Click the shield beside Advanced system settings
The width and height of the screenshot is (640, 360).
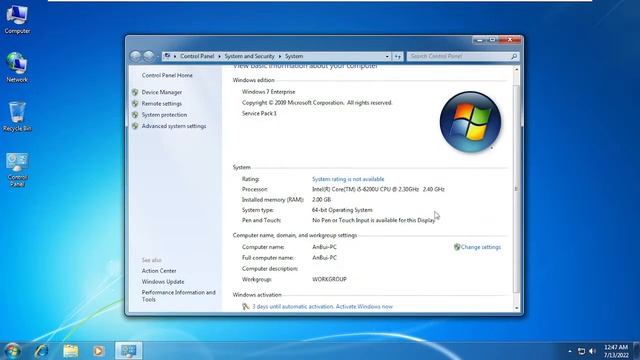point(135,126)
